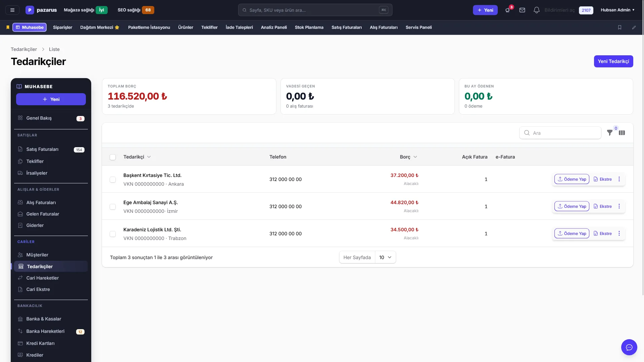Click the Muhasebe tab in navigation
This screenshot has height=362, width=644.
pyautogui.click(x=30, y=27)
